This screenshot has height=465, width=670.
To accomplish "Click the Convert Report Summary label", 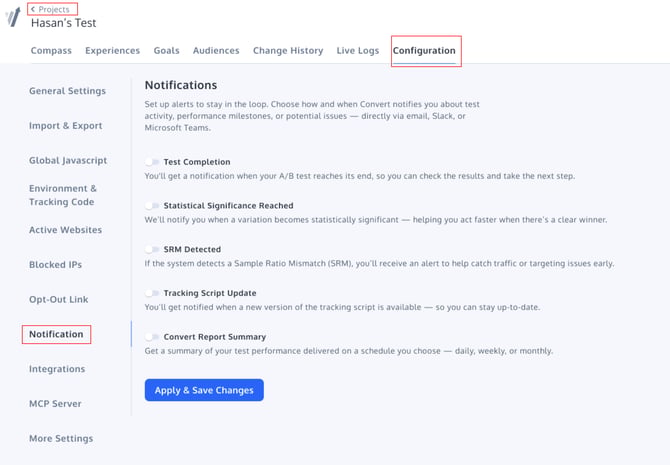I will coord(215,337).
